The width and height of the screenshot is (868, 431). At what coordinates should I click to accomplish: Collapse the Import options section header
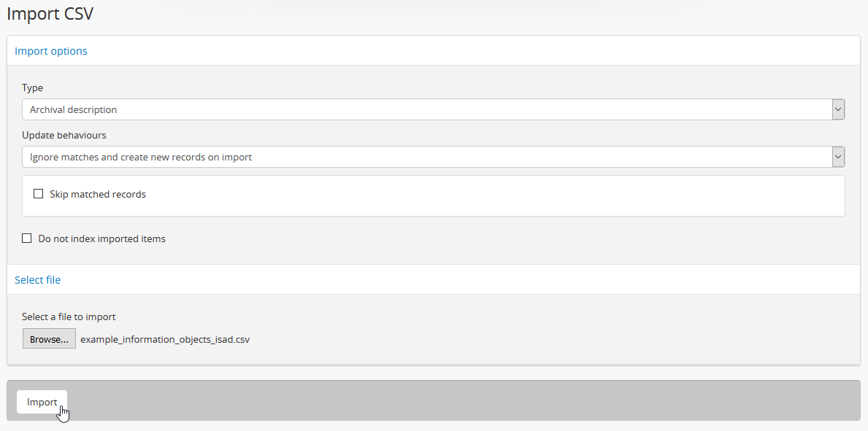tap(51, 51)
